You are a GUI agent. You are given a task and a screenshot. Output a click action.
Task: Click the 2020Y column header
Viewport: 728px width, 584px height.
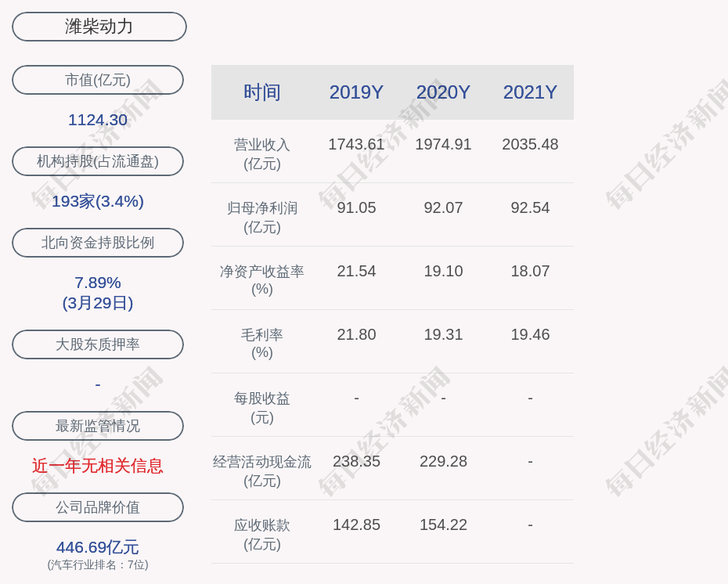coord(443,92)
